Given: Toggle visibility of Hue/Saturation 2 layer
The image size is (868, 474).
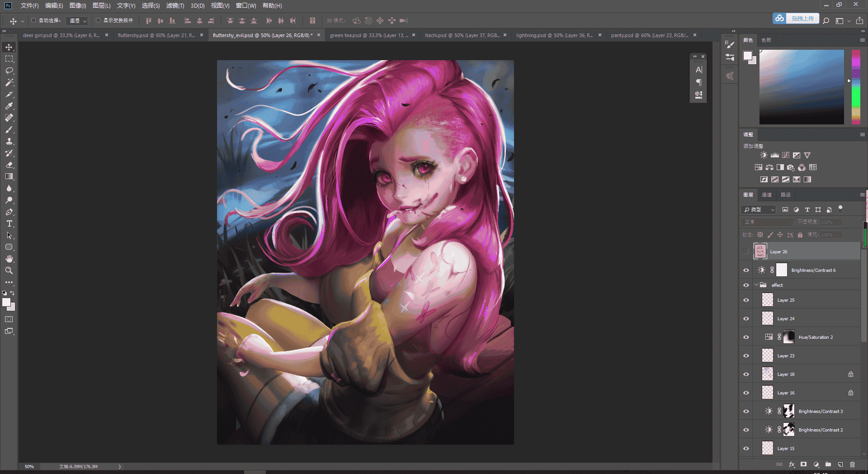Looking at the screenshot, I should [x=746, y=337].
